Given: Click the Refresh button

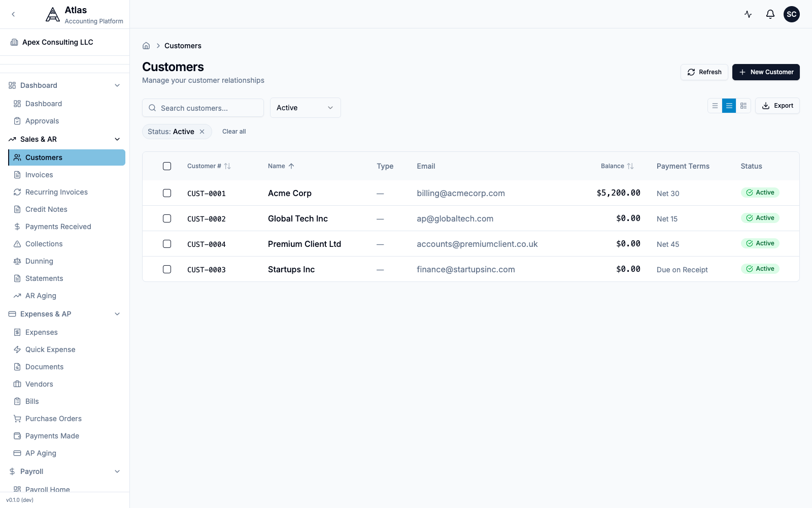Looking at the screenshot, I should coord(704,72).
